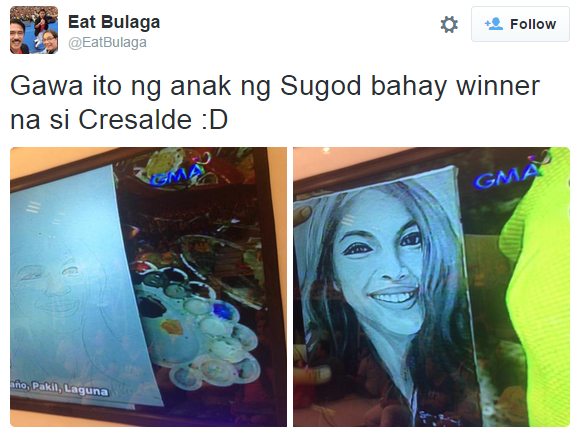Open the left photo of the pencil sketch
The height and width of the screenshot is (430, 578).
coord(148,287)
